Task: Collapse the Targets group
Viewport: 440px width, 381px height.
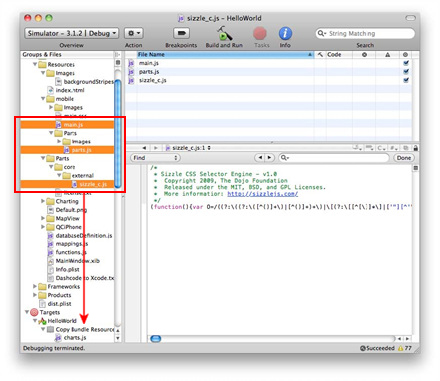Action: pyautogui.click(x=27, y=312)
